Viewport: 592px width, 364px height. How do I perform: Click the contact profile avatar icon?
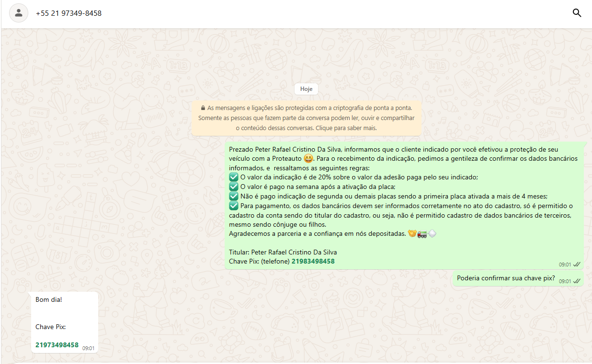coord(19,13)
